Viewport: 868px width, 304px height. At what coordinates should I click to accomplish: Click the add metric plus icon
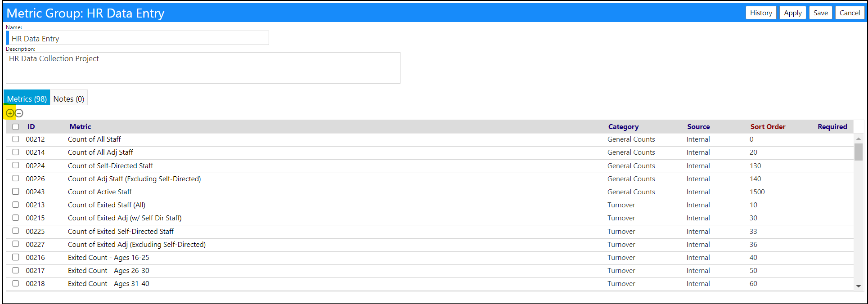coord(10,113)
